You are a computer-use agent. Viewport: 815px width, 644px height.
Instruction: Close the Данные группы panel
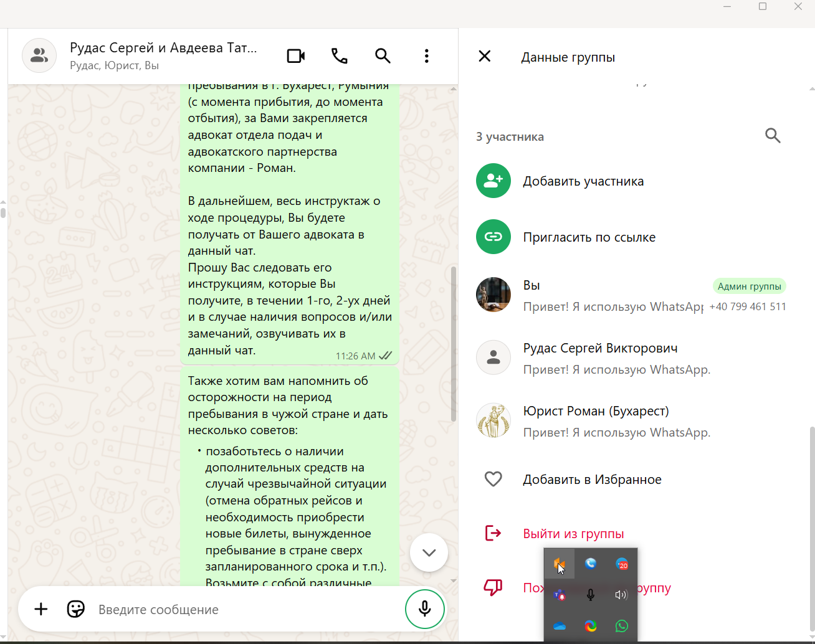point(485,57)
